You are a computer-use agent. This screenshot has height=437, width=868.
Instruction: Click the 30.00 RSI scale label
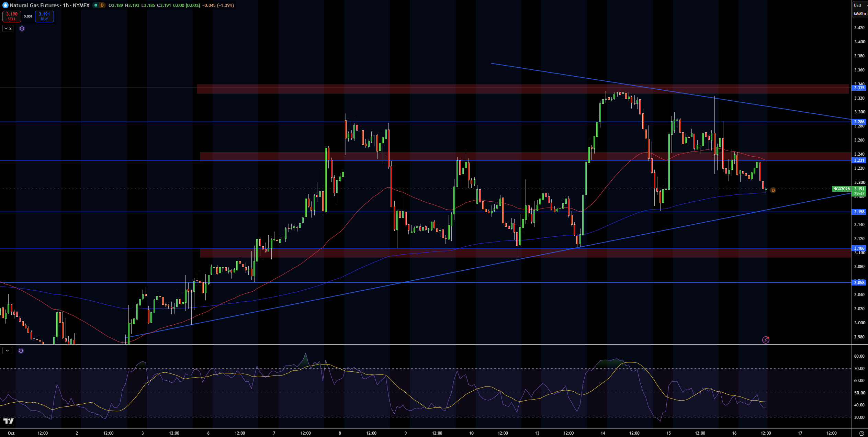click(859, 417)
